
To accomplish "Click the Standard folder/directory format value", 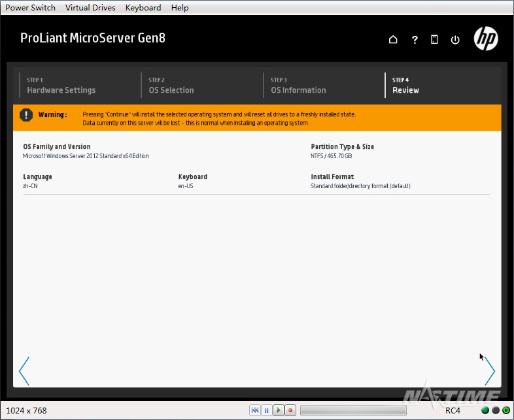I will coord(360,186).
